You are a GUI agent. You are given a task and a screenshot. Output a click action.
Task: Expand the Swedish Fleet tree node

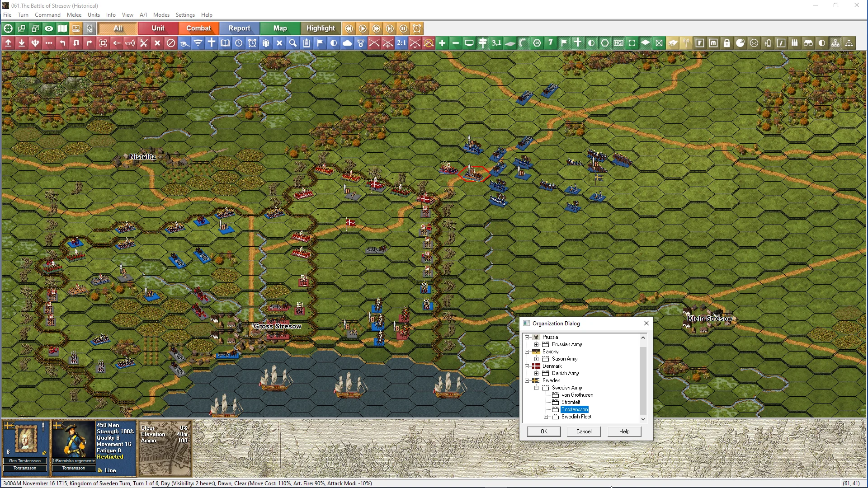(x=546, y=417)
